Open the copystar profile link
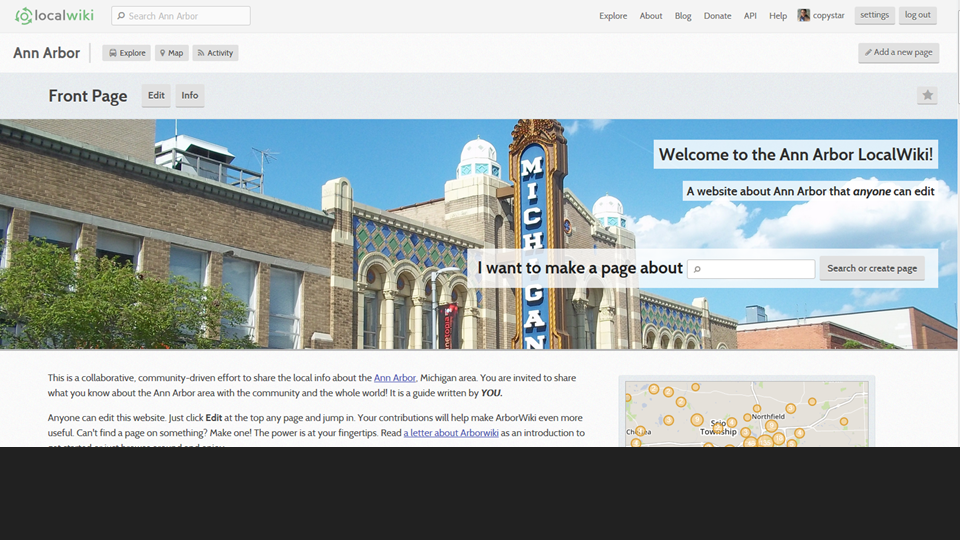 (828, 16)
